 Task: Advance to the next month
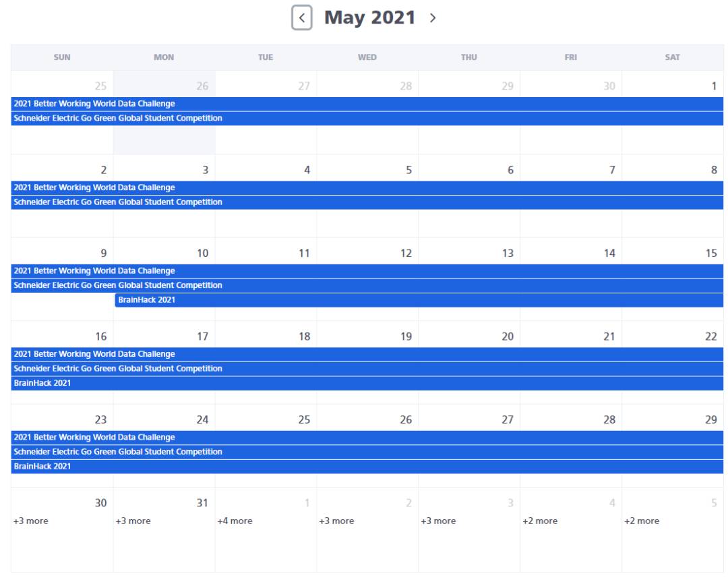[x=433, y=18]
